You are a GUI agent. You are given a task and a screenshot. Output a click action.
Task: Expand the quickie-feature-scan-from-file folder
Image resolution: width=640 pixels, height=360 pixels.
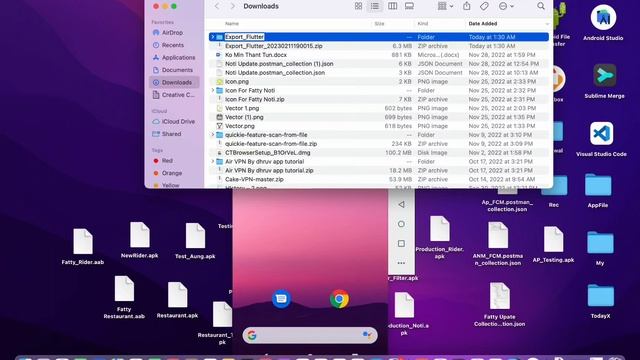212,135
